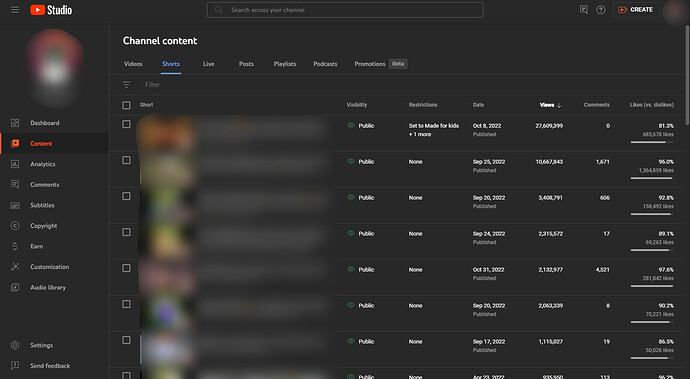Open visibility options for Sep 25 short
This screenshot has width=690, height=379.
(x=361, y=162)
